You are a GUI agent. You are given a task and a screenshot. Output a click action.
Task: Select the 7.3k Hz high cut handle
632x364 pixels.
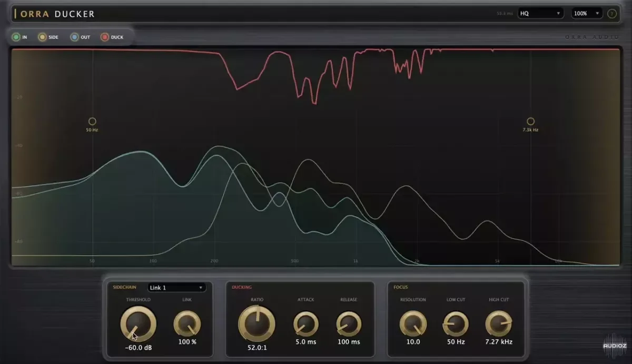[530, 121]
